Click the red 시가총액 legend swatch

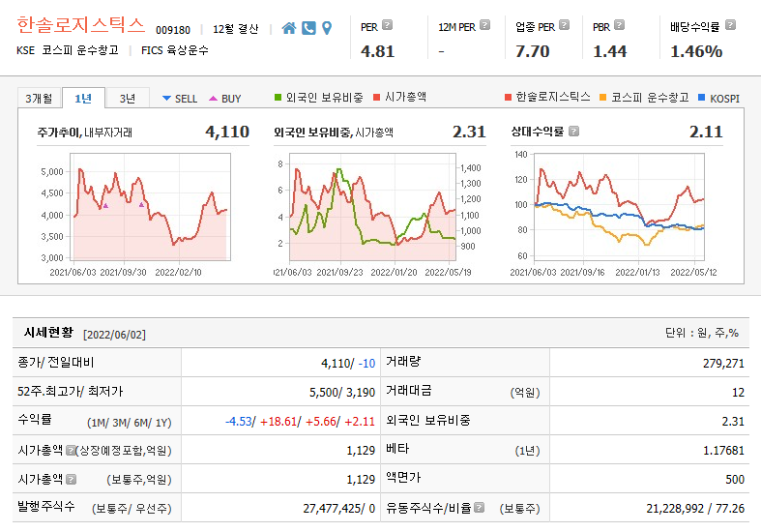(376, 98)
